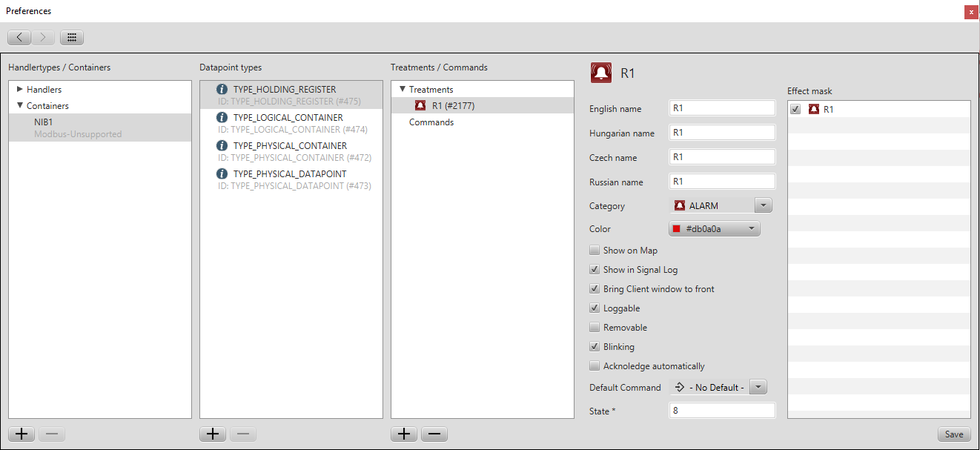Add a new container with plus button

[x=21, y=434]
